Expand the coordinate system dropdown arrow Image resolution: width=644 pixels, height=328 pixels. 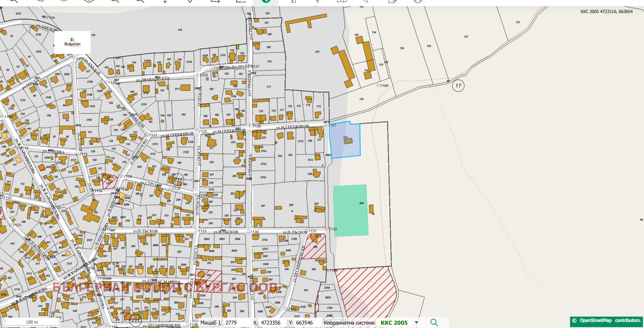[416, 322]
